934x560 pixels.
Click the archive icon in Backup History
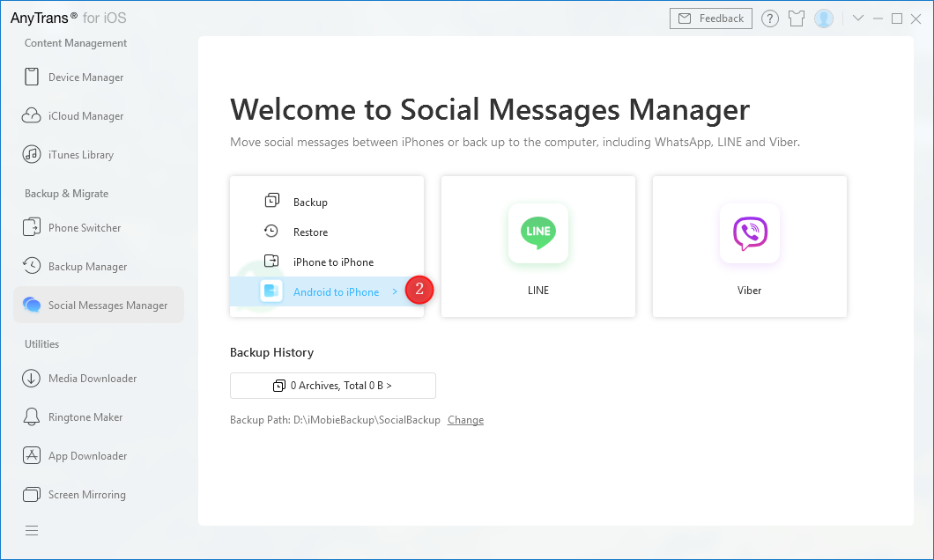click(278, 386)
